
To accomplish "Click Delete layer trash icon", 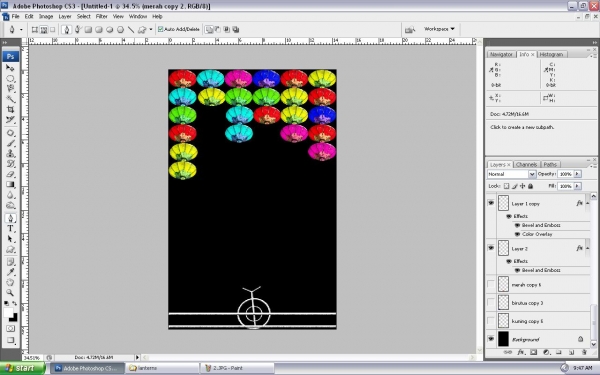I will click(584, 352).
